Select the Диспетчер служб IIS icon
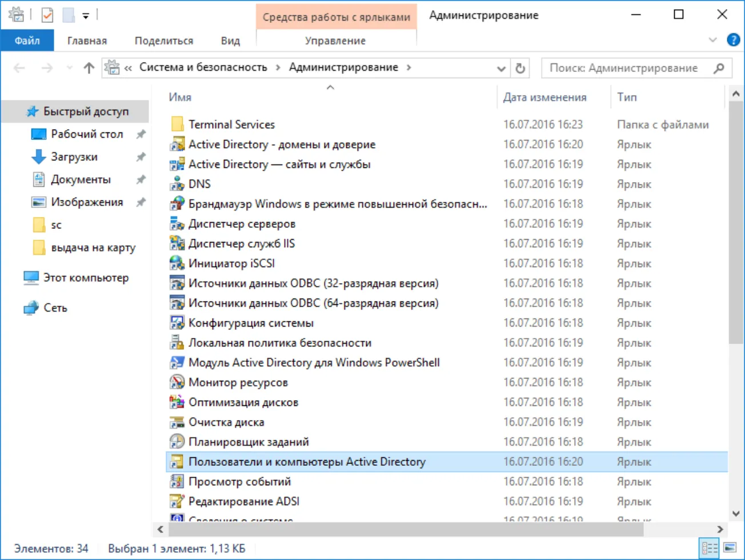Screen dimensions: 745x560 pyautogui.click(x=177, y=243)
